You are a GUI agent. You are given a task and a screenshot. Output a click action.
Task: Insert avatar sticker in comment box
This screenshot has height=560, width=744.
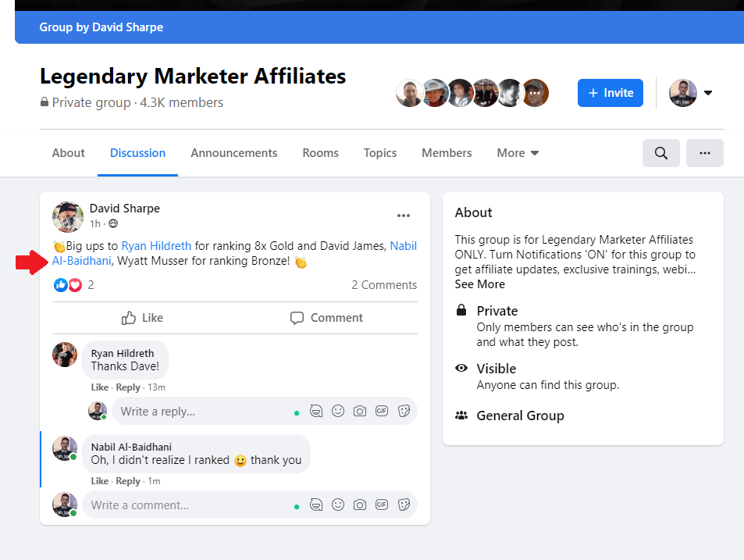coord(316,505)
